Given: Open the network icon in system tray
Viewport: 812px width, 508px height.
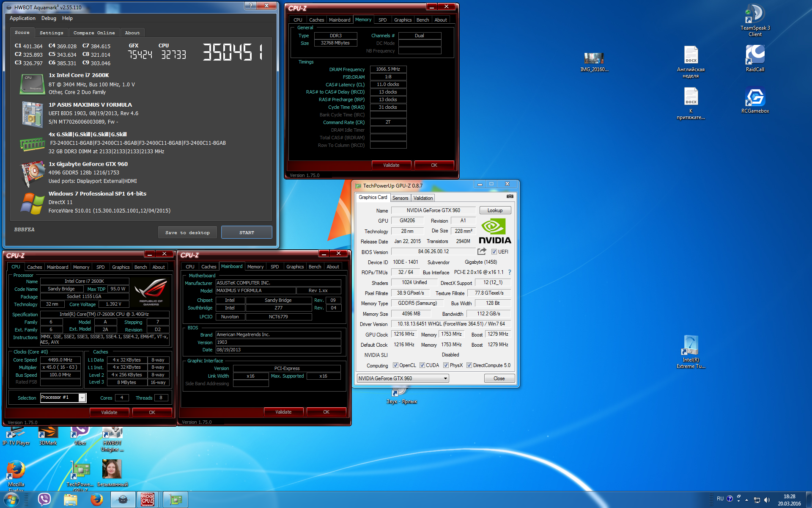Looking at the screenshot, I should (757, 500).
